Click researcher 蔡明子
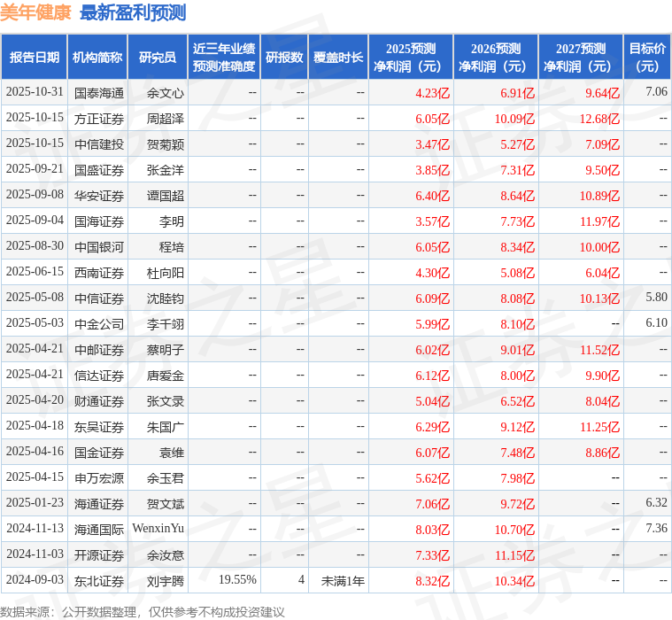Screen dimensions: 672x620 tap(166, 351)
